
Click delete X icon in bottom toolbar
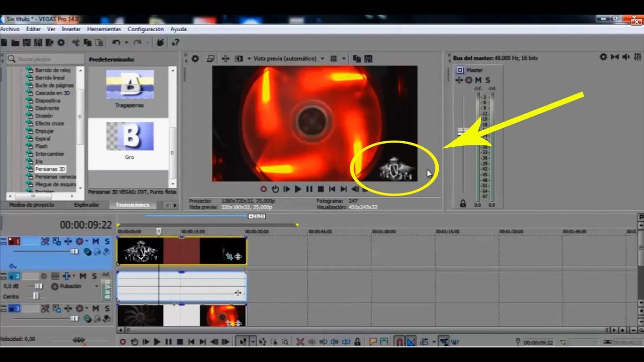[300, 342]
